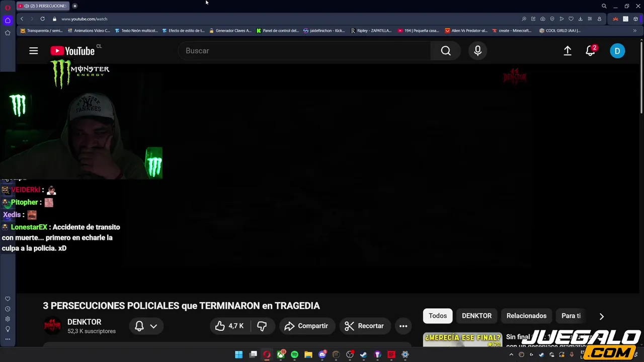Open Steam from the taskbar
The width and height of the screenshot is (644, 362).
click(364, 354)
